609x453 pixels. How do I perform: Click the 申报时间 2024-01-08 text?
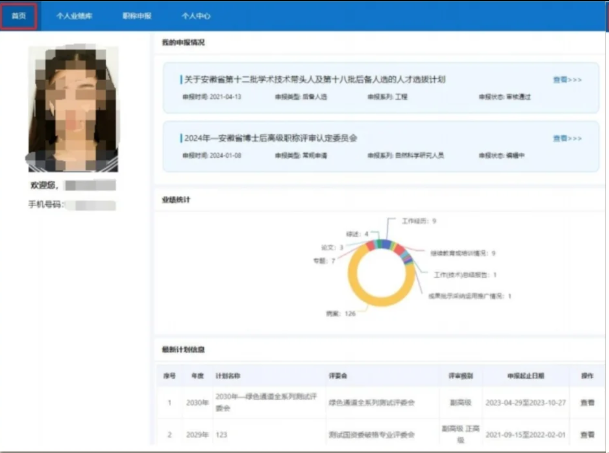(212, 155)
